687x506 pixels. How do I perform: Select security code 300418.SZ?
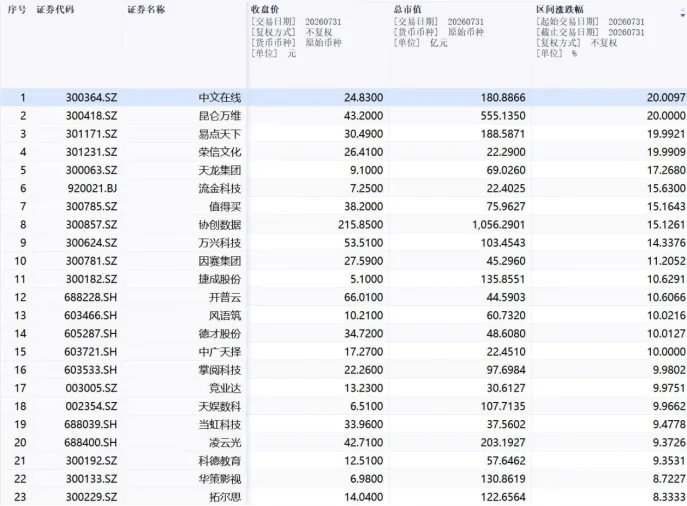tap(92, 116)
